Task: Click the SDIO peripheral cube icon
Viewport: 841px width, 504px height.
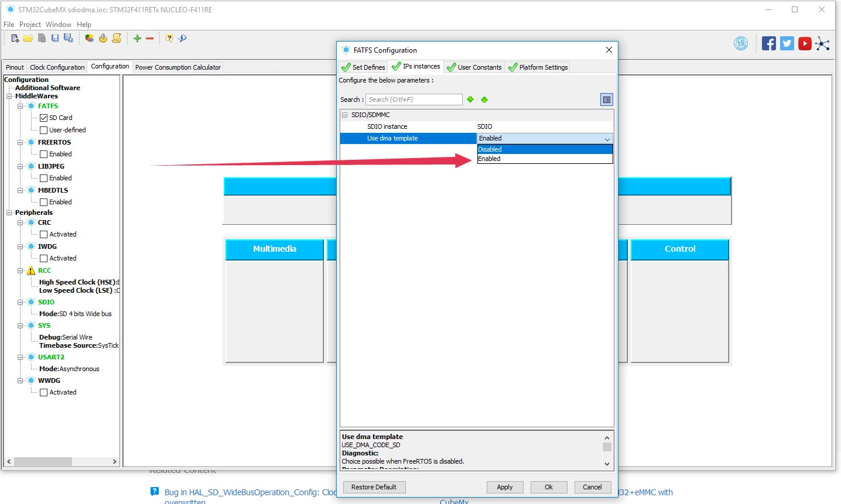Action: 31,302
